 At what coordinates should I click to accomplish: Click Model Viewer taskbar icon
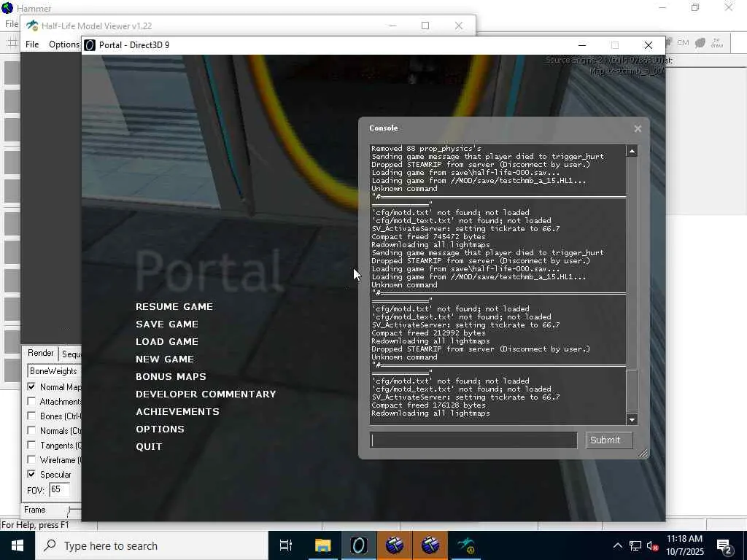(x=466, y=545)
